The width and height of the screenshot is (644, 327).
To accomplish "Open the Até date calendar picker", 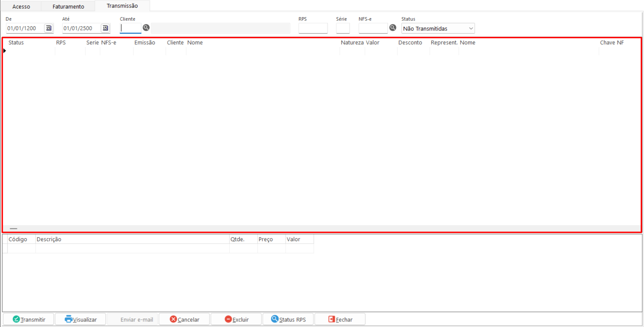I will point(105,28).
